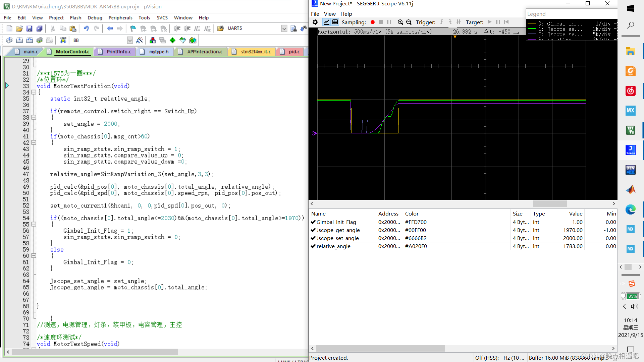644x362 pixels.
Task: Zoom out on the J-Scope graph
Action: [x=409, y=22]
